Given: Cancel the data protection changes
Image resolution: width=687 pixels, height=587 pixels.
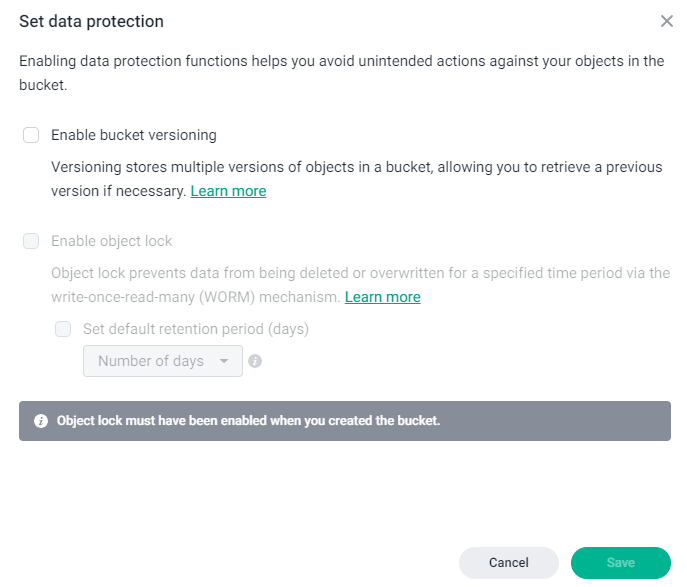Looking at the screenshot, I should pos(509,562).
